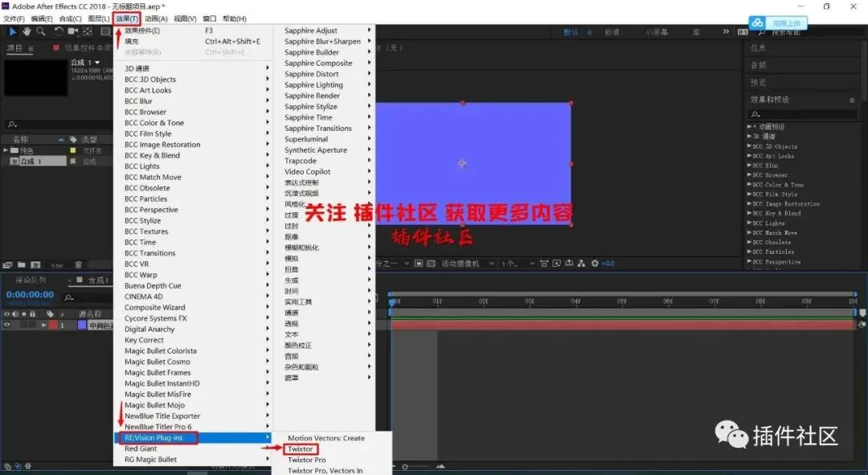Click reset exposure icon near +0.0
868x475 pixels.
coord(595,264)
